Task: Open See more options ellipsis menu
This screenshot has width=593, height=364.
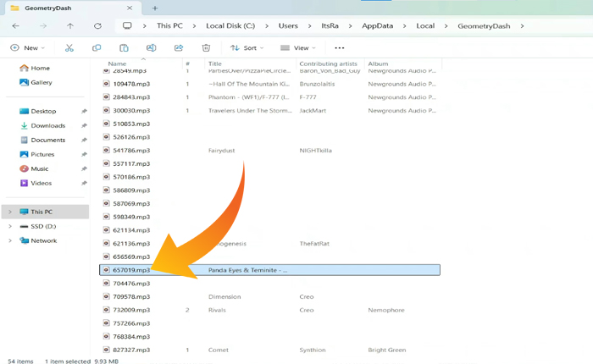Action: (x=340, y=48)
